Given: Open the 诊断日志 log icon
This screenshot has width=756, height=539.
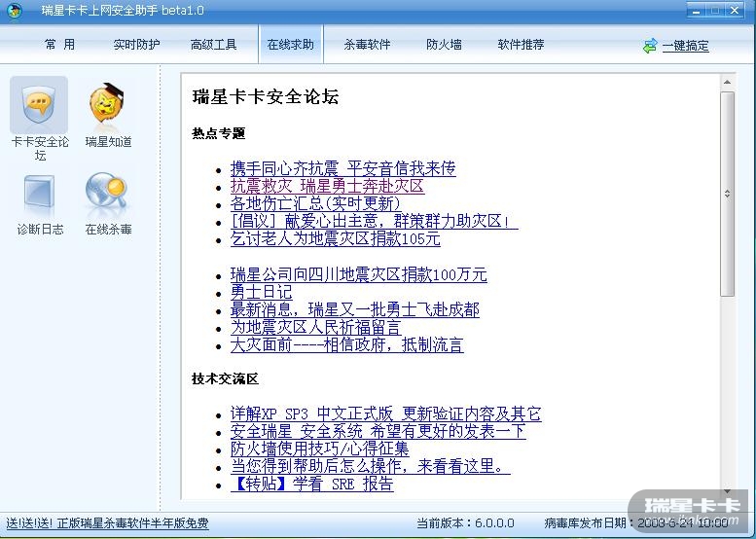Looking at the screenshot, I should pos(39,195).
